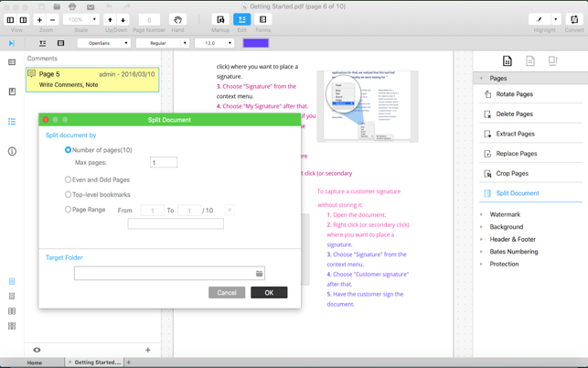Click the Crop Pages icon
This screenshot has height=368, width=588.
pyautogui.click(x=487, y=173)
